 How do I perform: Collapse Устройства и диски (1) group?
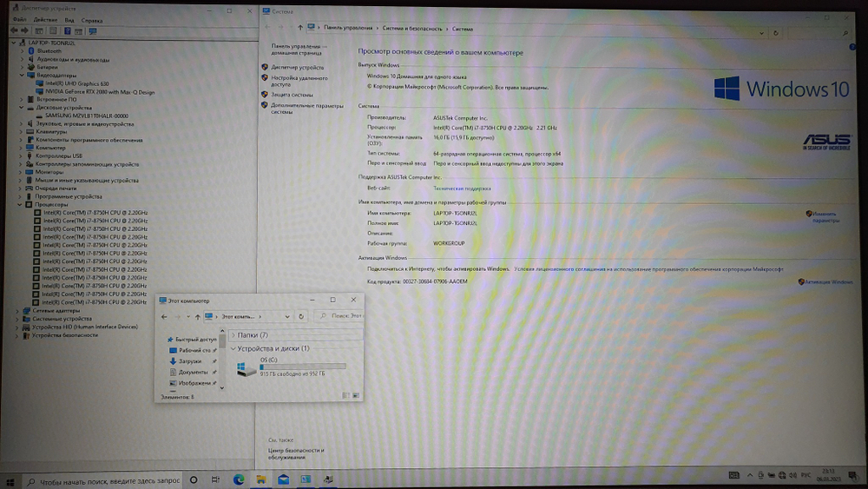click(233, 348)
